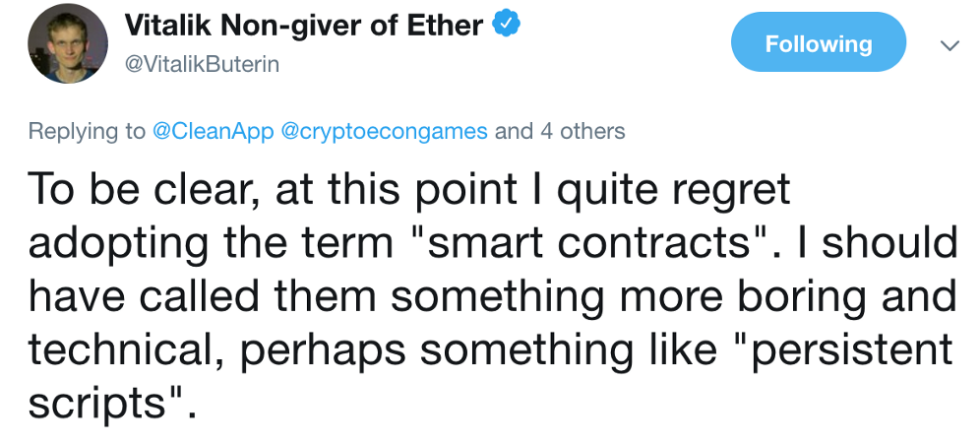Screen dimensions: 980x443
Task: Toggle the blue Following button
Action: (819, 43)
